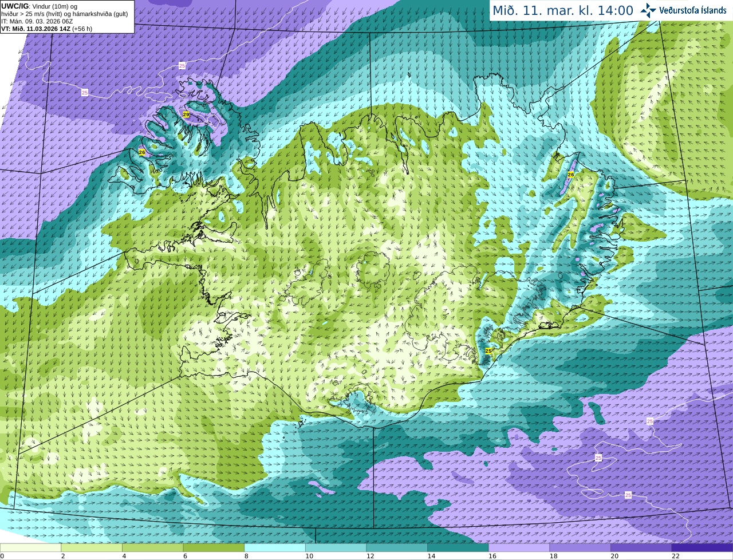Select the light cyan 8–10 m/s legend swatch
733x560 pixels.
pos(275,547)
